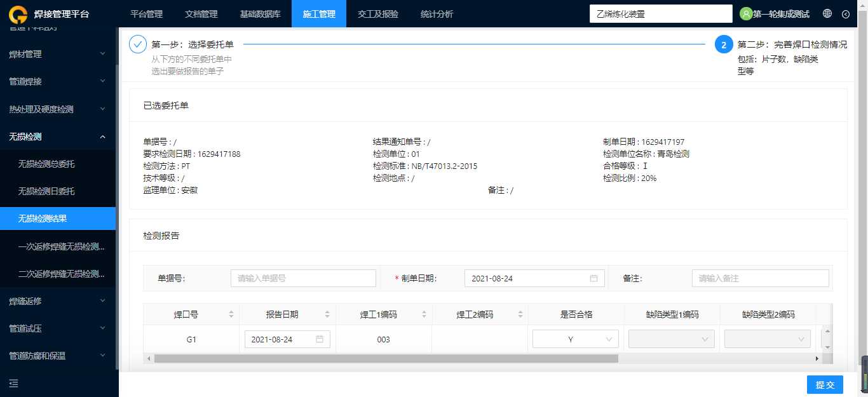Image resolution: width=868 pixels, height=397 pixels.
Task: Collapse sidebar with bottom-left menu icon
Action: [13, 383]
